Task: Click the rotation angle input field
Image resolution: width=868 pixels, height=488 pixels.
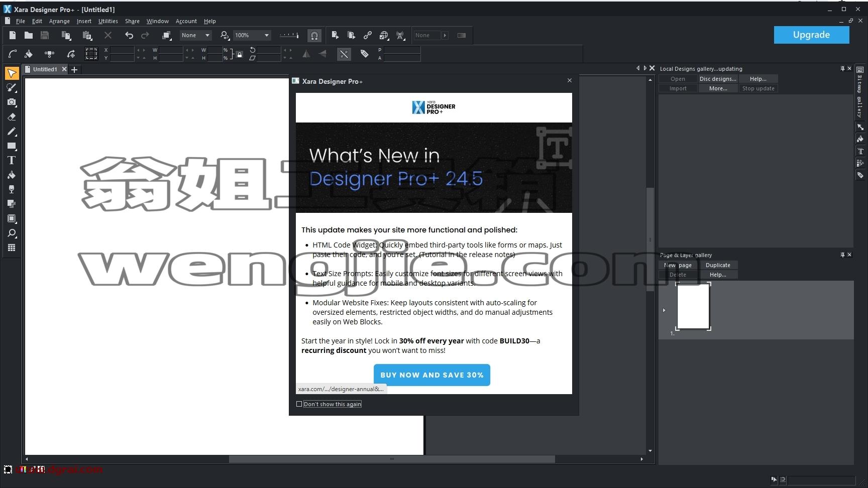Action: 269,50
